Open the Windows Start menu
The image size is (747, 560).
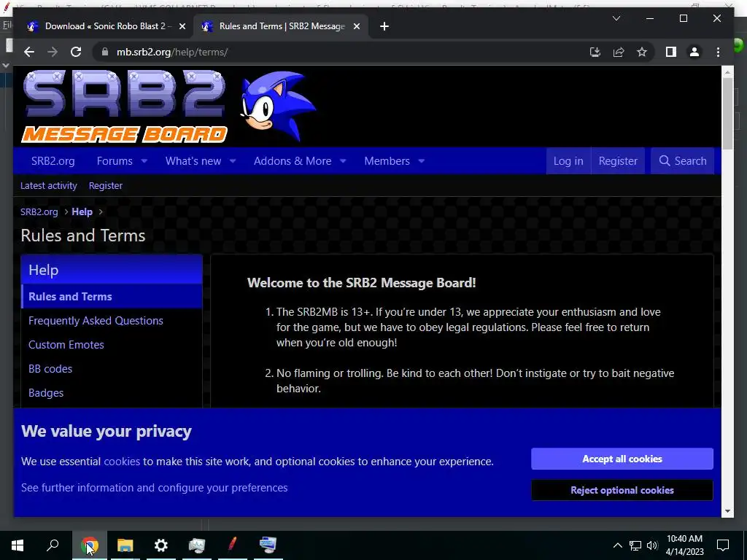click(x=18, y=545)
